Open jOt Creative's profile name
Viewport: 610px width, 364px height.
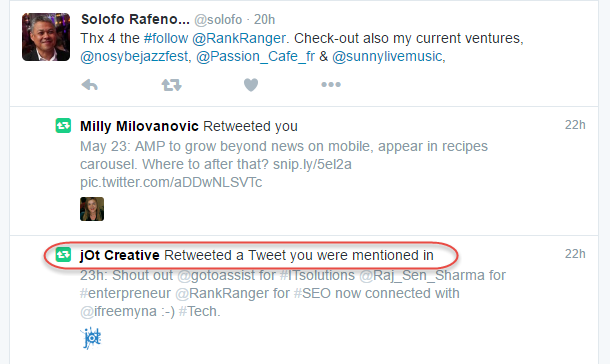pos(119,255)
